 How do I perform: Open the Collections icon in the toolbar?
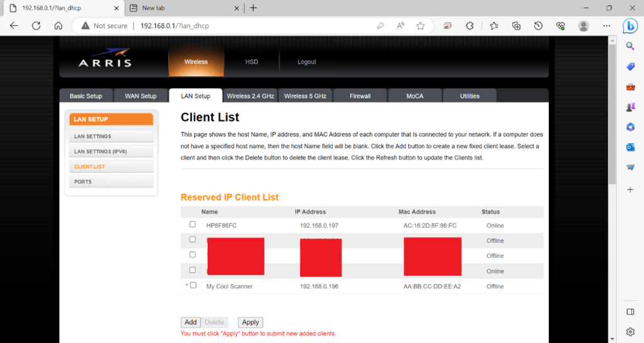[x=516, y=26]
